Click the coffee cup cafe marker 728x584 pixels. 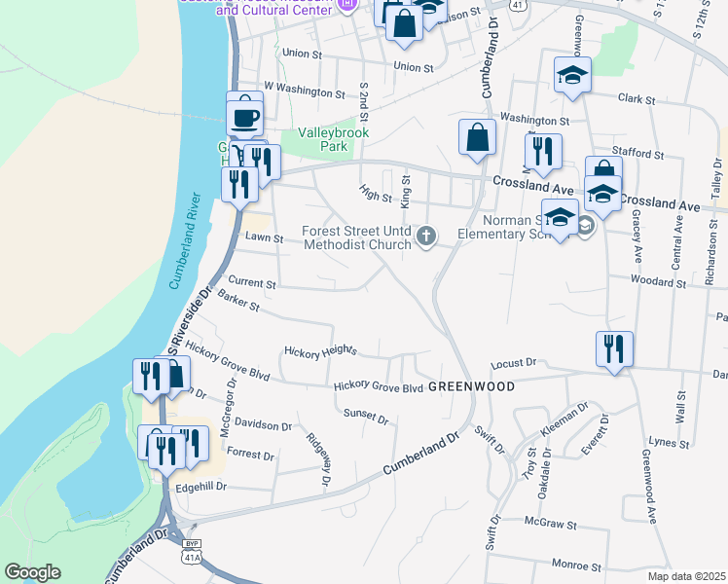244,119
